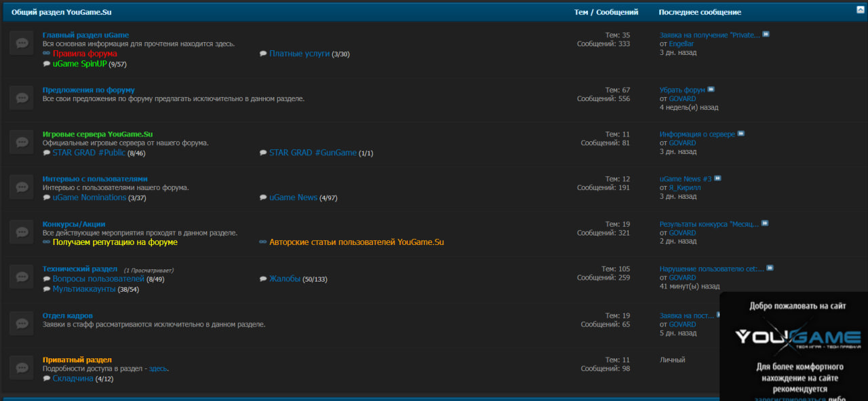Click YouGame logo in welcome popup
The width and height of the screenshot is (868, 401).
point(797,338)
